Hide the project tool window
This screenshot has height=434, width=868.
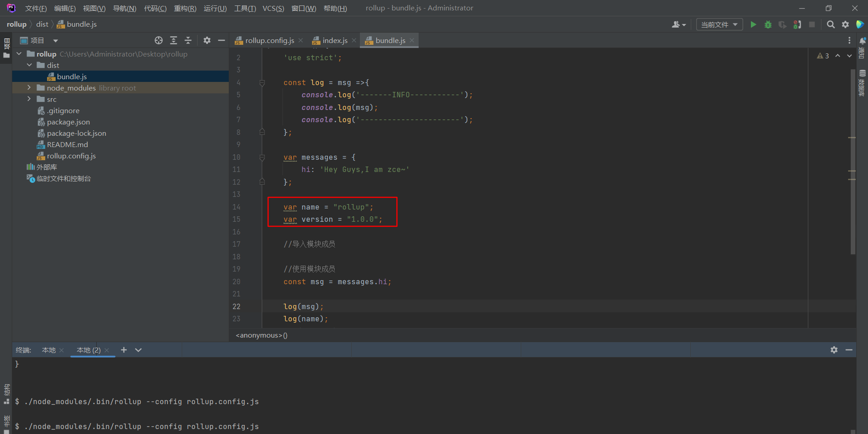[222, 40]
